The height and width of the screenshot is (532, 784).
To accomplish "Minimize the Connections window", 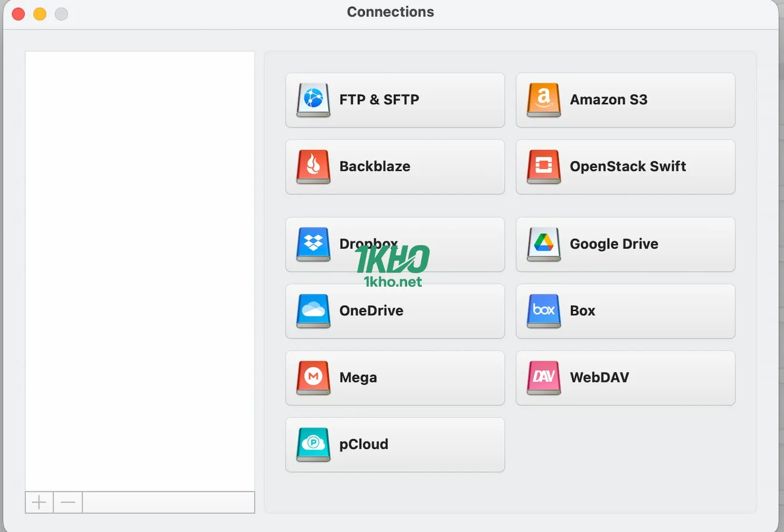I will point(40,14).
